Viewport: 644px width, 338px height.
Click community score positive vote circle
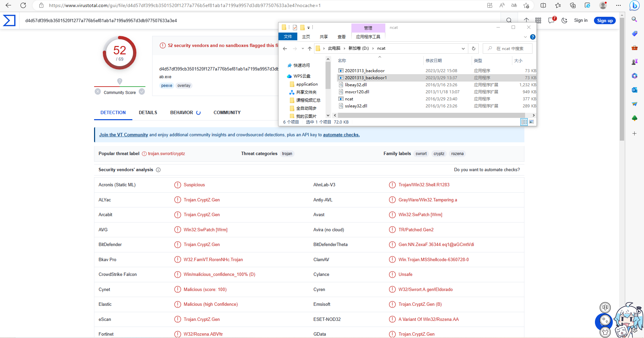tap(142, 92)
